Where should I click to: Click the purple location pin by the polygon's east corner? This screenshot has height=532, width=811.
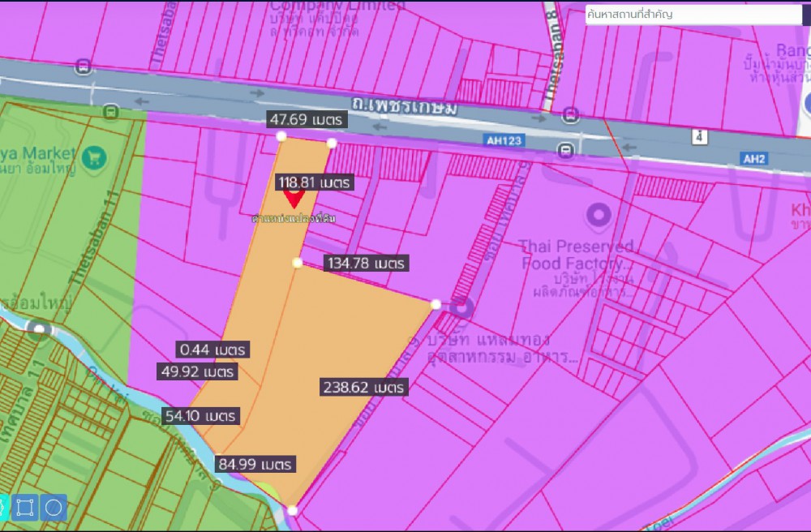pos(462,308)
